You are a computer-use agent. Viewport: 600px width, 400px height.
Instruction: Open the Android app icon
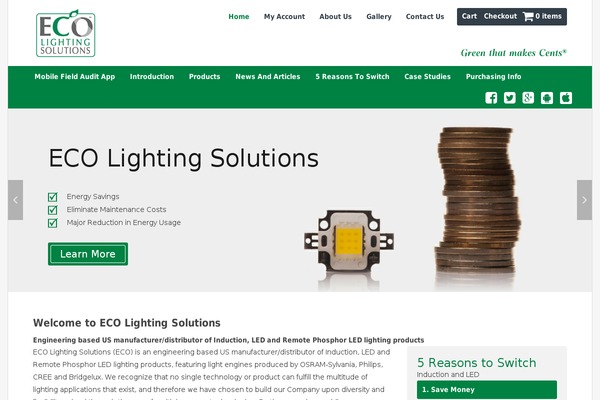[547, 98]
